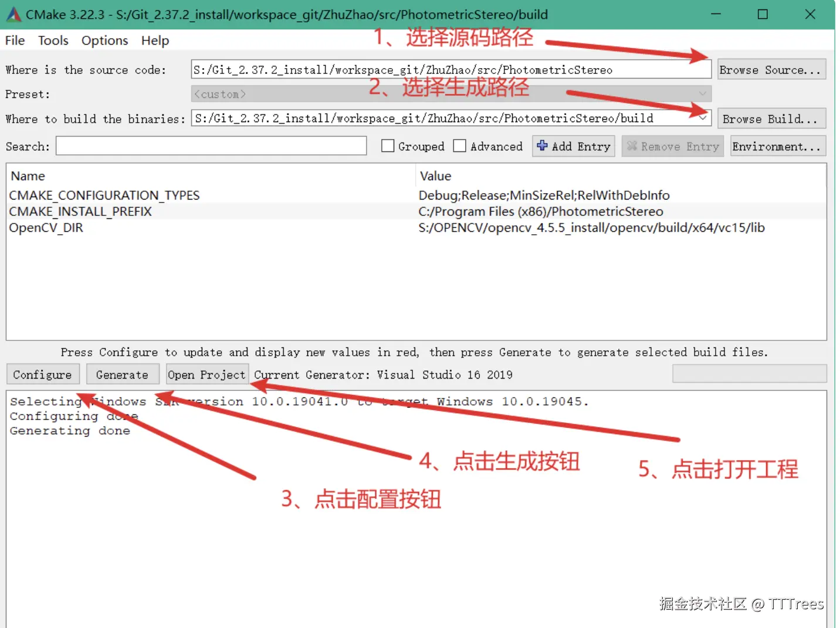Viewport: 840px width, 628px height.
Task: Open the File menu
Action: click(x=15, y=40)
